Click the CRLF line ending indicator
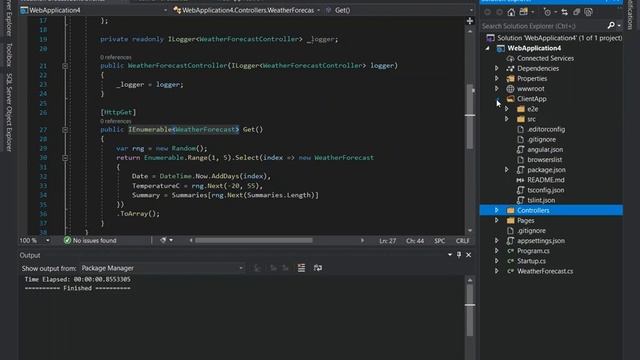640x360 pixels. 462,241
